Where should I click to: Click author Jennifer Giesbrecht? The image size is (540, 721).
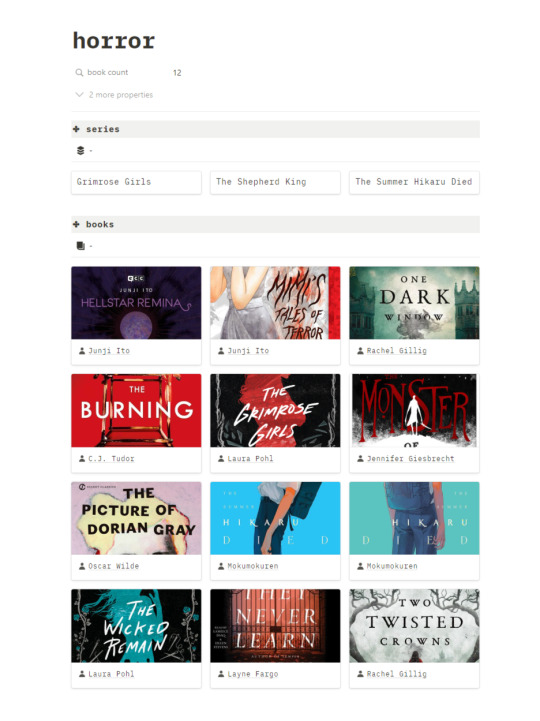pos(410,459)
